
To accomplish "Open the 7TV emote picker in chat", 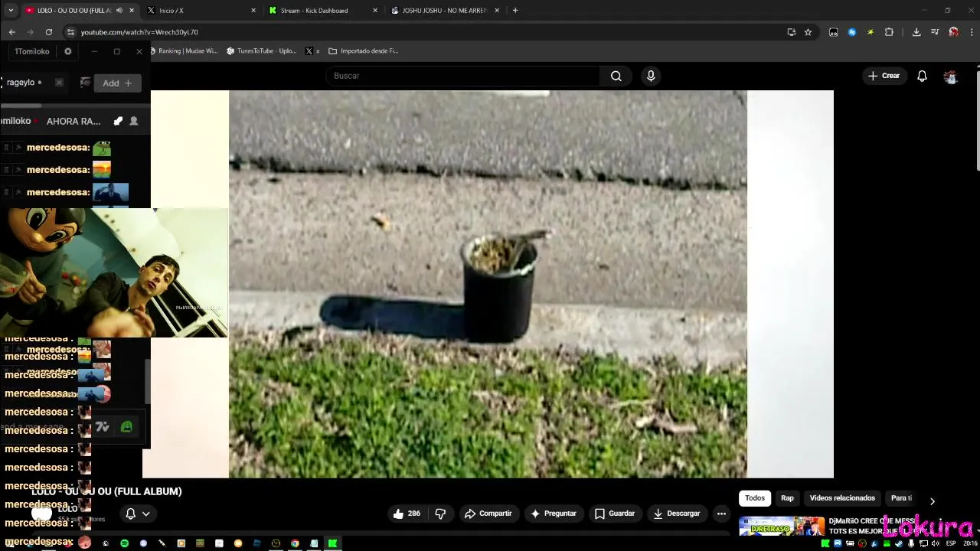I will (103, 427).
